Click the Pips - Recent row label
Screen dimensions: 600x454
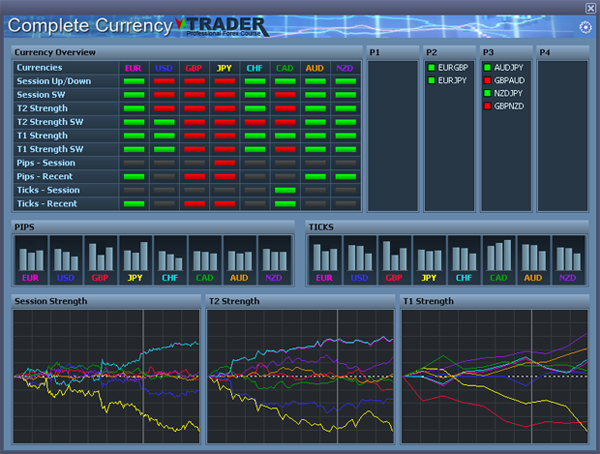pos(45,176)
